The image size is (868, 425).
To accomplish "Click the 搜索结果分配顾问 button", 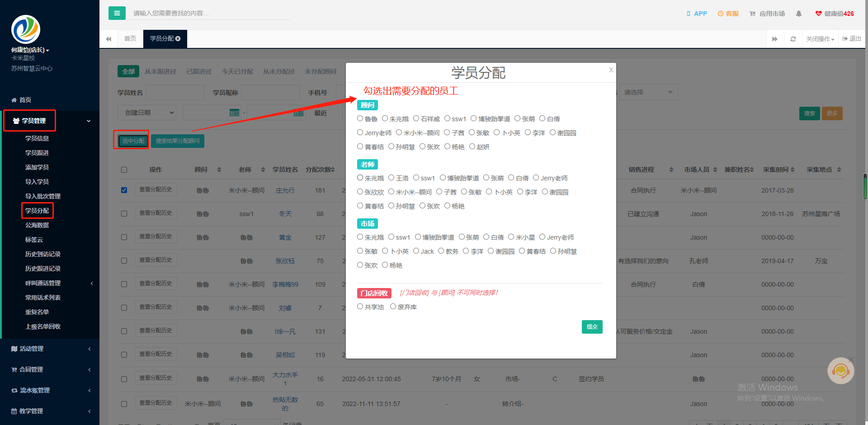I will tap(178, 141).
